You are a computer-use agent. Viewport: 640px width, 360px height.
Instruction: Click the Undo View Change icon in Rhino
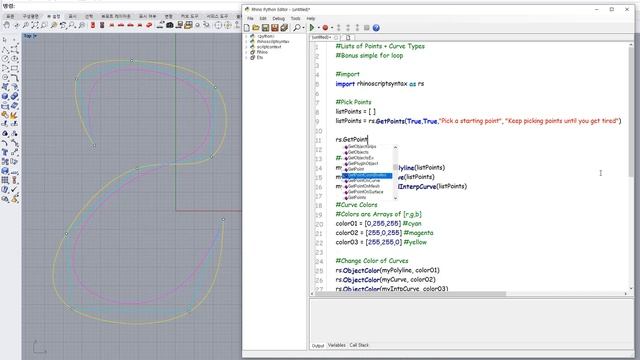point(63,25)
